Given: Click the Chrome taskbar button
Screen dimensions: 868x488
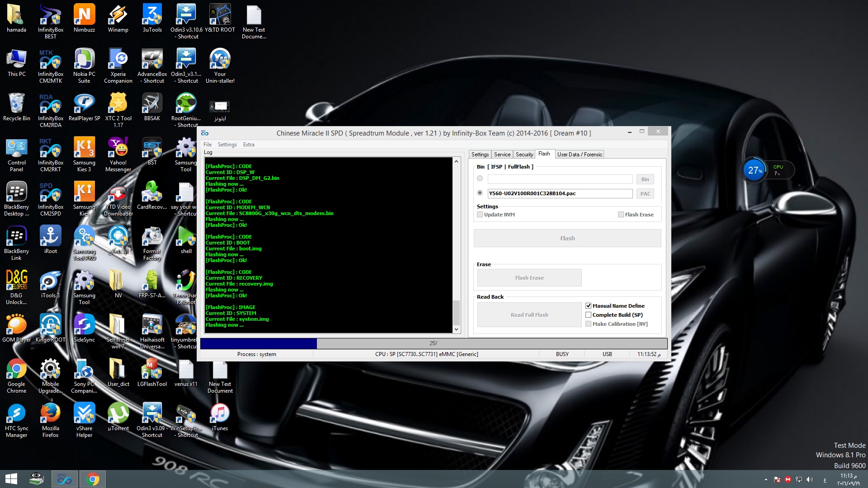Looking at the screenshot, I should pyautogui.click(x=93, y=479).
